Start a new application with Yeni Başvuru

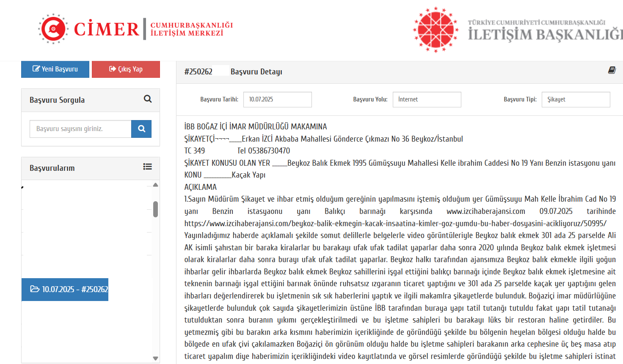[x=55, y=69]
